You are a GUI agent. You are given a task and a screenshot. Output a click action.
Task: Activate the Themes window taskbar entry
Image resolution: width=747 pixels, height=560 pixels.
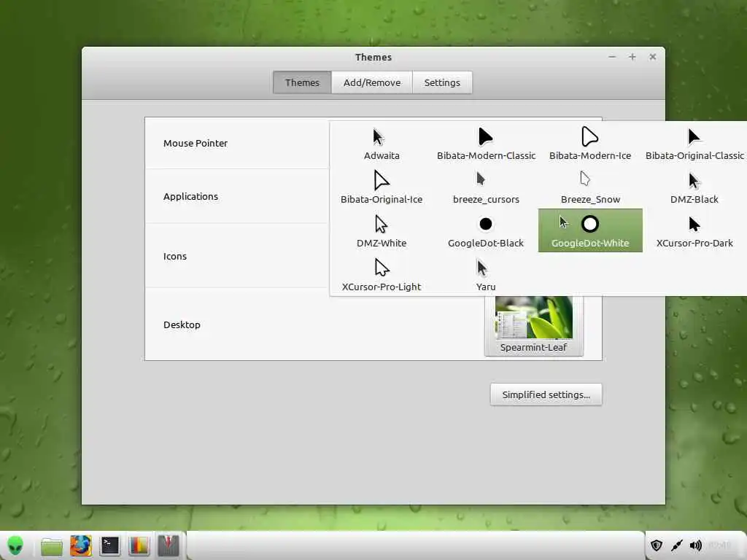pos(169,545)
